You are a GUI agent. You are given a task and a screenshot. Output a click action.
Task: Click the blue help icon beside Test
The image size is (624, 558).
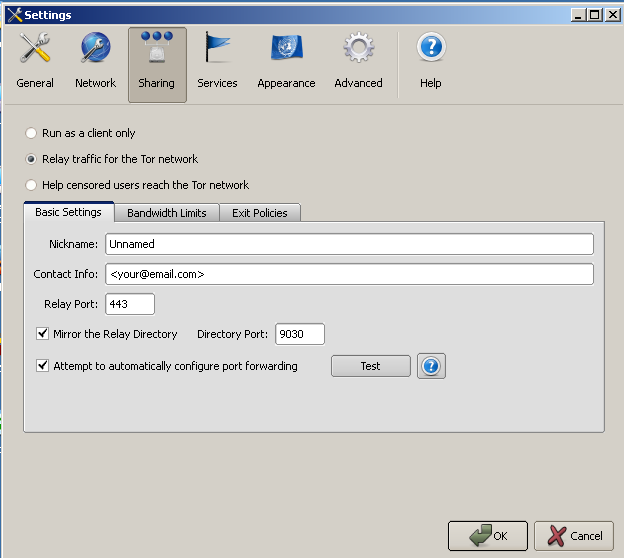click(431, 366)
